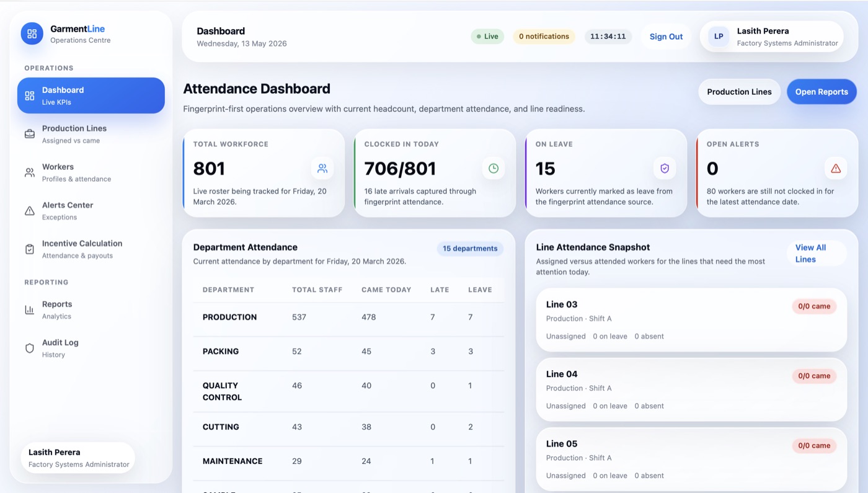Click the Production Lines briefcase icon
This screenshot has height=493, width=868.
[x=30, y=134]
